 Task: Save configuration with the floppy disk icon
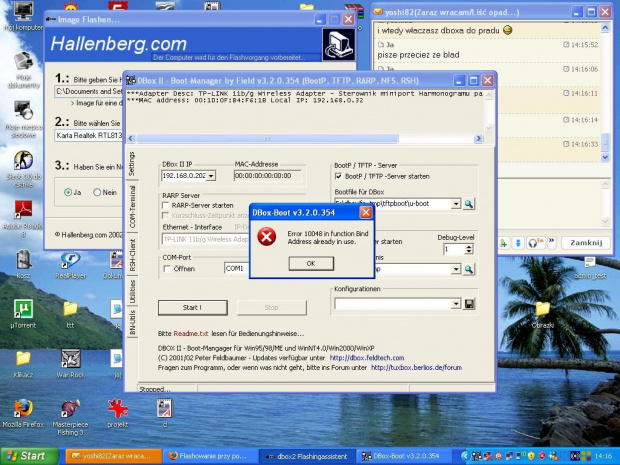pos(469,304)
